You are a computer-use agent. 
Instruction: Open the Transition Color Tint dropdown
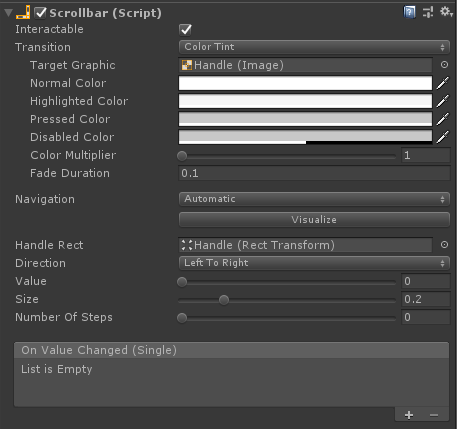(x=314, y=47)
